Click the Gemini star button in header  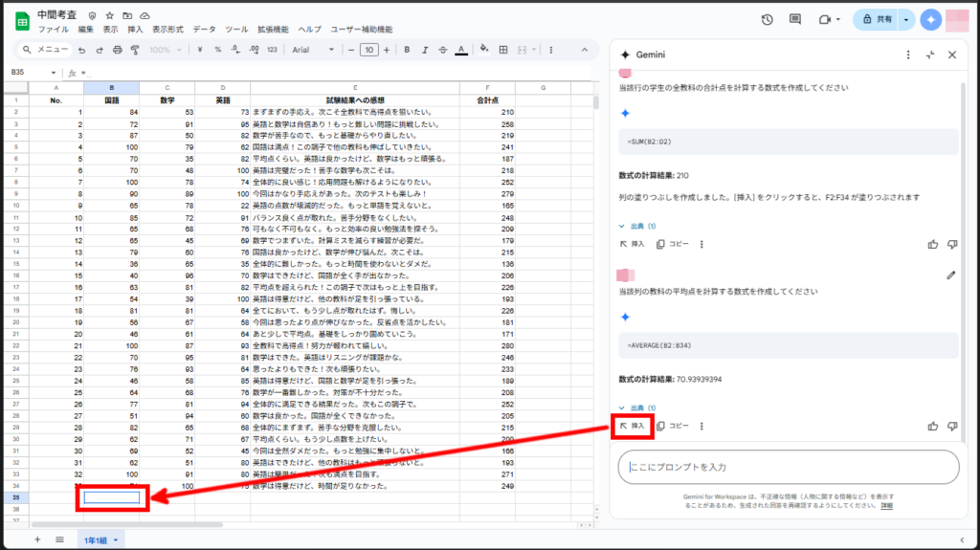tap(930, 20)
